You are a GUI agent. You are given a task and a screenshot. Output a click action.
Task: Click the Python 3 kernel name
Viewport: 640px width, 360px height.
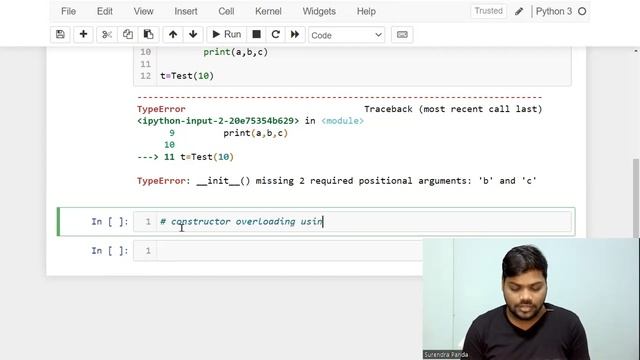point(554,11)
